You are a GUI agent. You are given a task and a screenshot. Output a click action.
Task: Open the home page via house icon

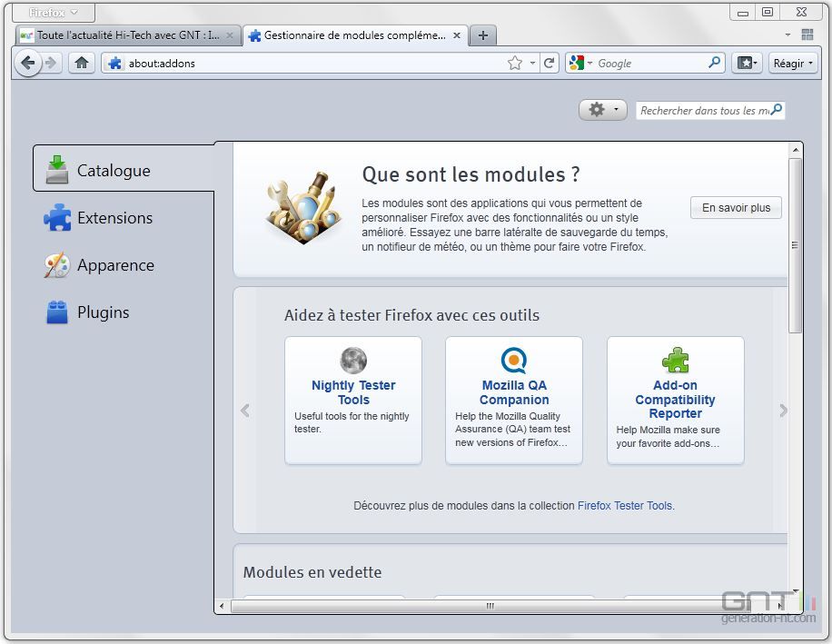point(82,63)
